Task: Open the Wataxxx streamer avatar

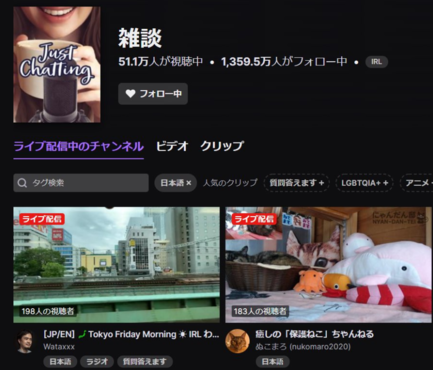Action: tap(25, 341)
